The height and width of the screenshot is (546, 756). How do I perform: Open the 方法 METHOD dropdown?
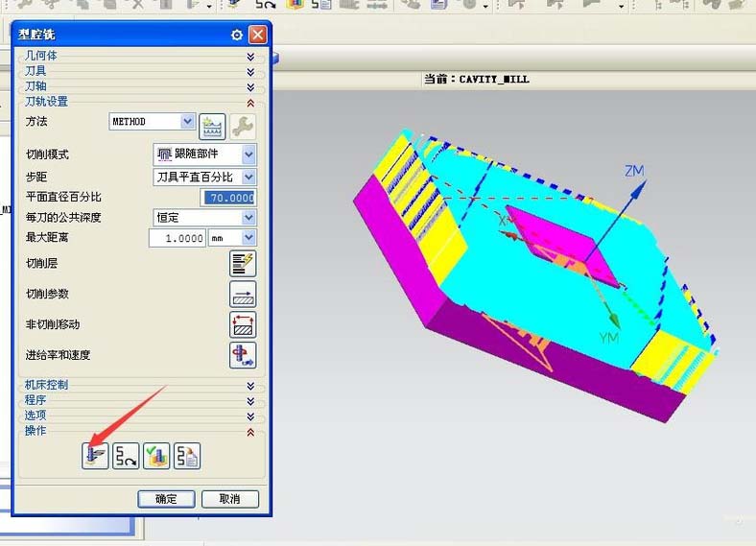[187, 122]
